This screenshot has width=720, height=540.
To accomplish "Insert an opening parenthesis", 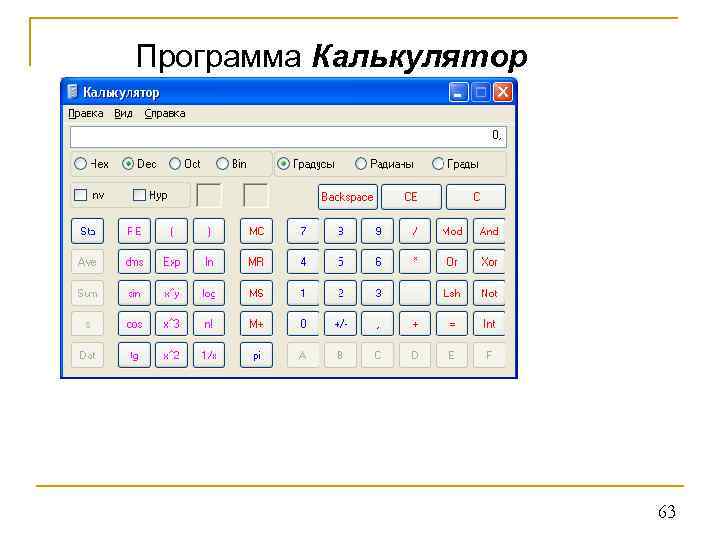I will coord(172,231).
